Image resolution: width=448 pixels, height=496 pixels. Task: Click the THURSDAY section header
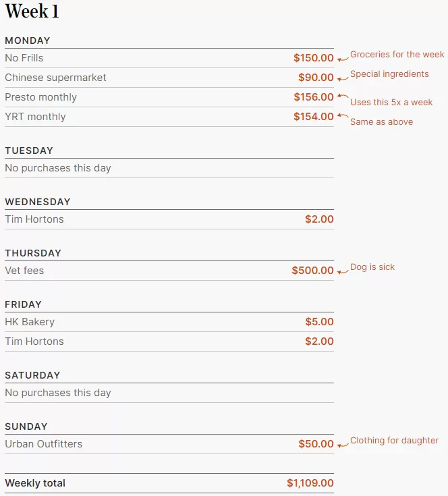[x=33, y=253]
